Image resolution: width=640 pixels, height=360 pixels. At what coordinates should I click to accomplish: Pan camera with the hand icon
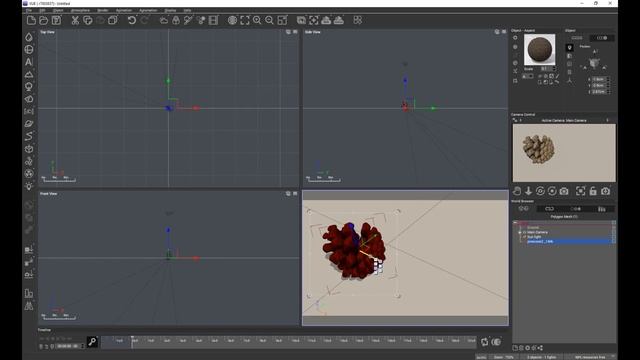tap(517, 191)
